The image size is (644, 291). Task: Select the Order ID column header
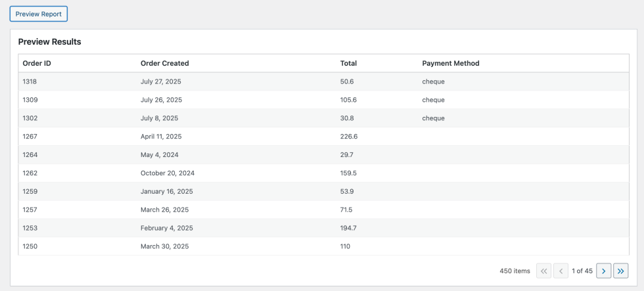(37, 63)
